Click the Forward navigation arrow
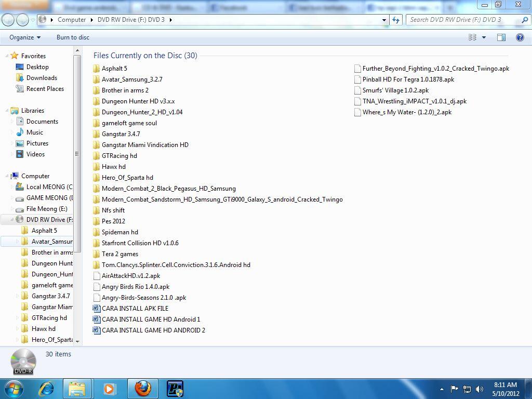 (22, 20)
